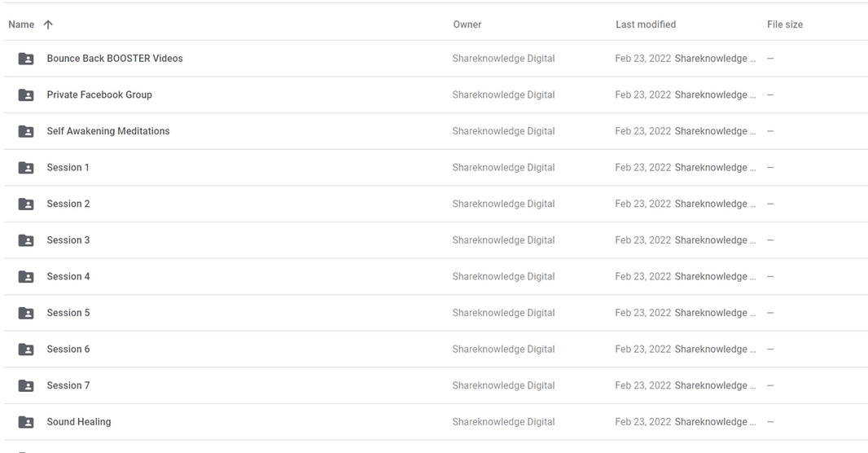Image resolution: width=868 pixels, height=453 pixels.
Task: Click the Self Awakening Meditations folder icon
Action: pos(26,131)
